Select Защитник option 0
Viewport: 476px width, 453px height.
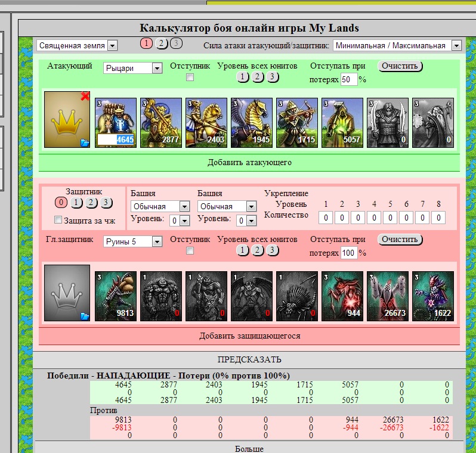[61, 203]
